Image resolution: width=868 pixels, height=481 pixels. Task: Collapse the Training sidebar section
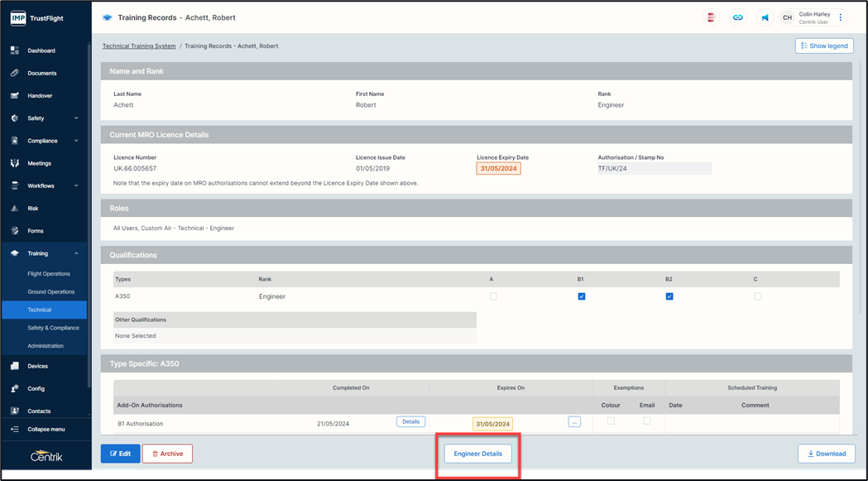tap(76, 253)
